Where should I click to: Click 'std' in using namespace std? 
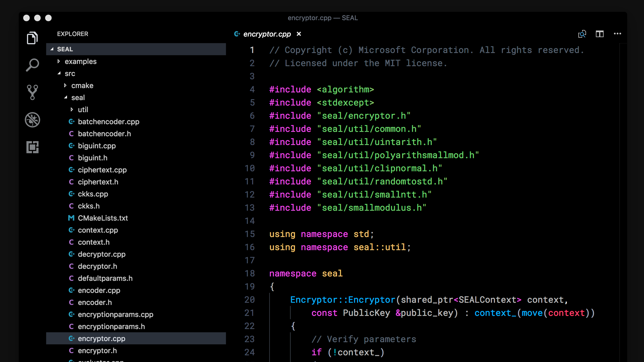click(361, 234)
